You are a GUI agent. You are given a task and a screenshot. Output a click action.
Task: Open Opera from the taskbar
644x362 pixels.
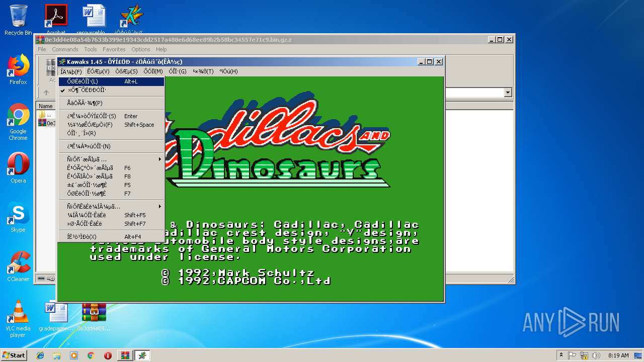108,355
